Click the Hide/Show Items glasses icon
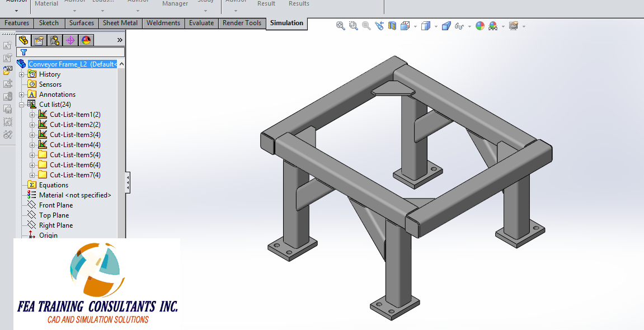This screenshot has width=644, height=330. point(459,26)
